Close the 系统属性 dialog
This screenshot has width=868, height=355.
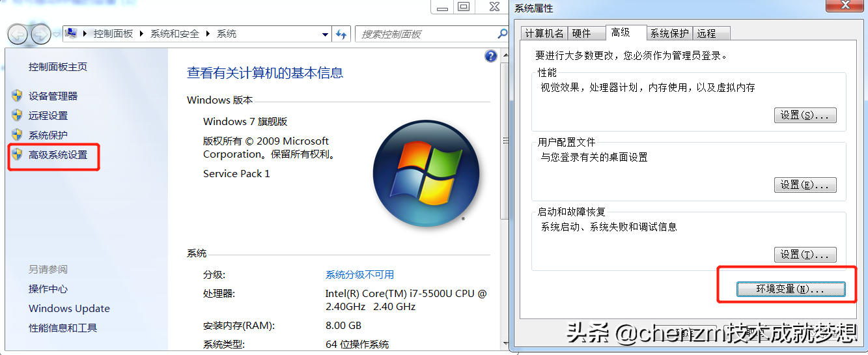[x=846, y=7]
